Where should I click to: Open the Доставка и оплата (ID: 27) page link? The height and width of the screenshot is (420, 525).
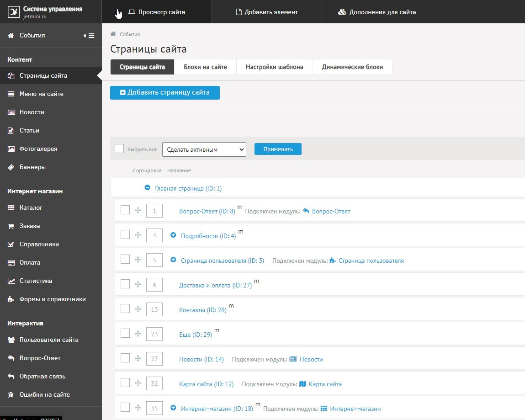(x=215, y=285)
